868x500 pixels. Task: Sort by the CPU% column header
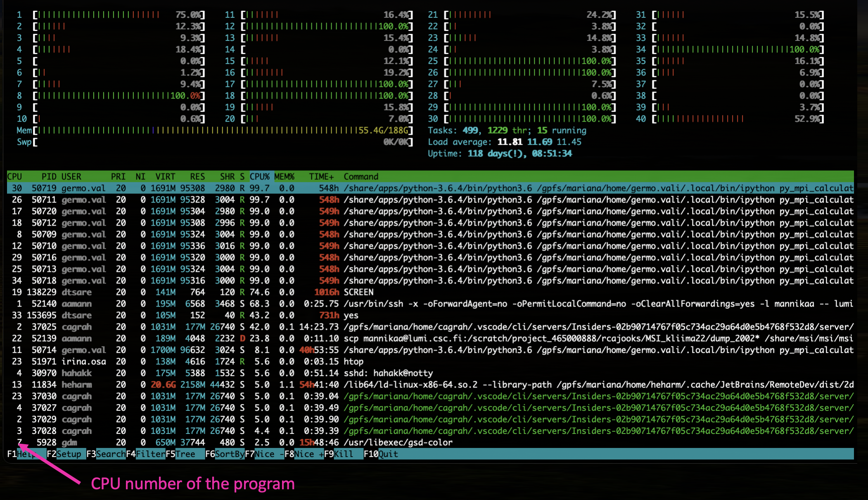click(259, 176)
